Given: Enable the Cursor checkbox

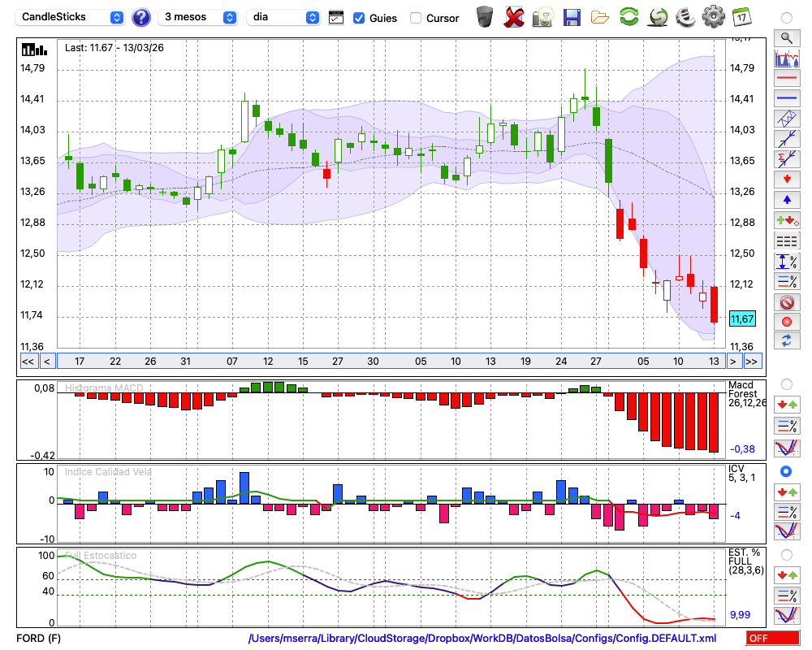Looking at the screenshot, I should [416, 18].
